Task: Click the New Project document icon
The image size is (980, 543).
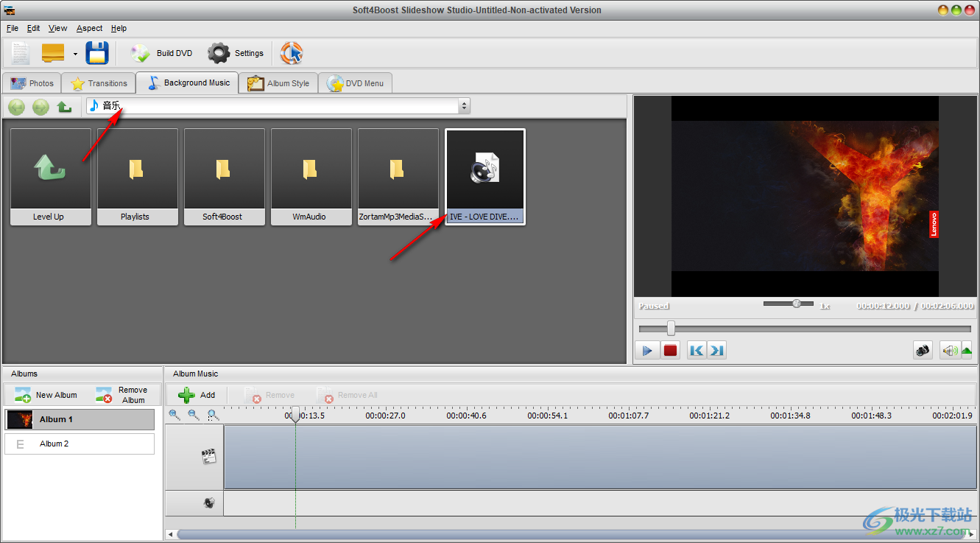Action: coord(21,53)
